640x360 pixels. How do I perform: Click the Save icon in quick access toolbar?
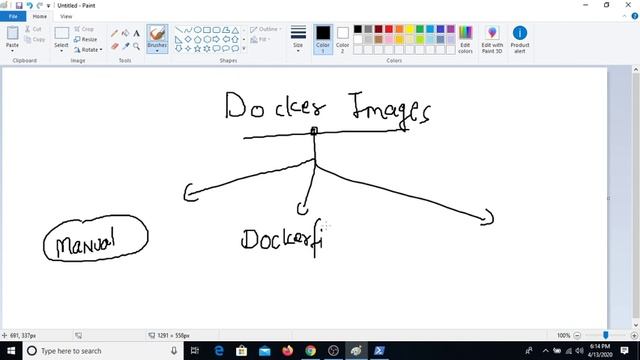(x=19, y=5)
